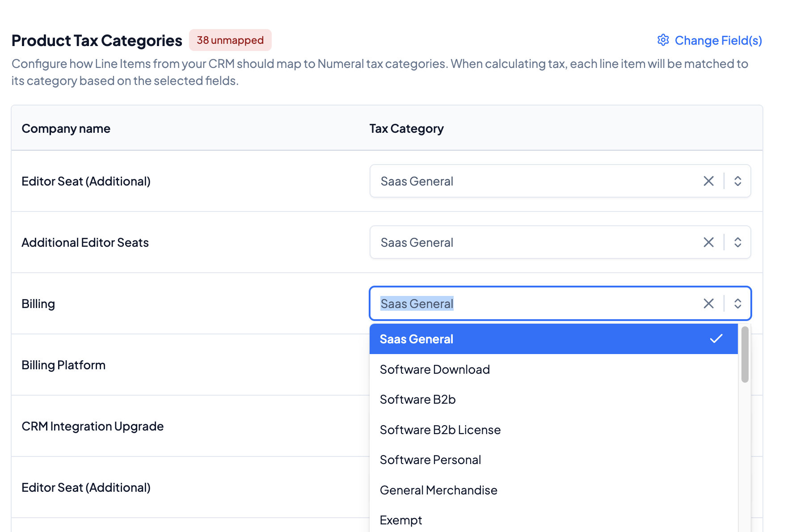Clear the Billing row tax category

(x=709, y=304)
